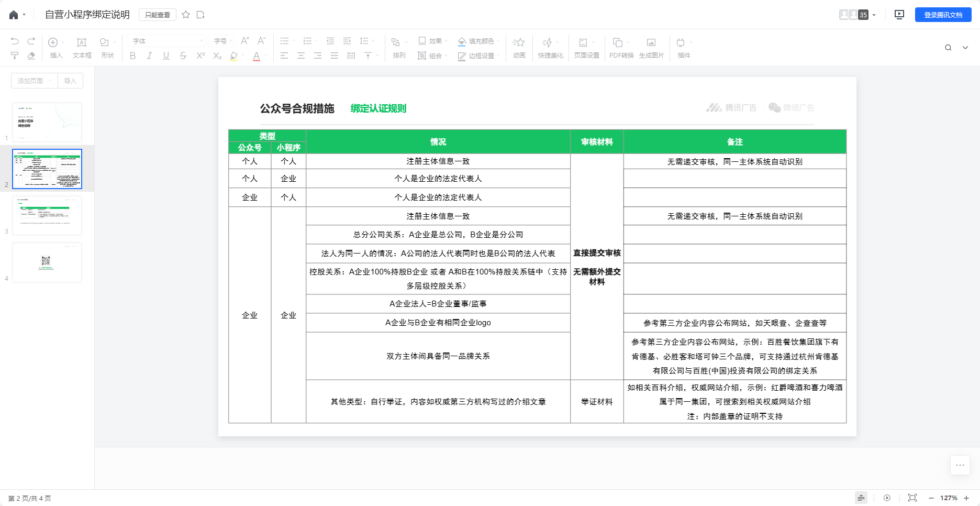Click the 导入 import button
Viewport: 980px width, 506px height.
[x=70, y=81]
